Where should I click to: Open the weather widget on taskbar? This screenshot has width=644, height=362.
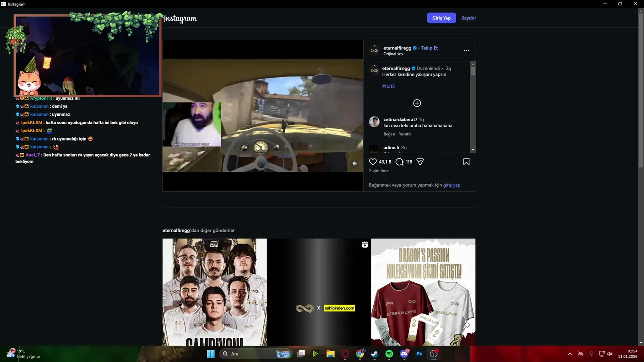tap(23, 354)
